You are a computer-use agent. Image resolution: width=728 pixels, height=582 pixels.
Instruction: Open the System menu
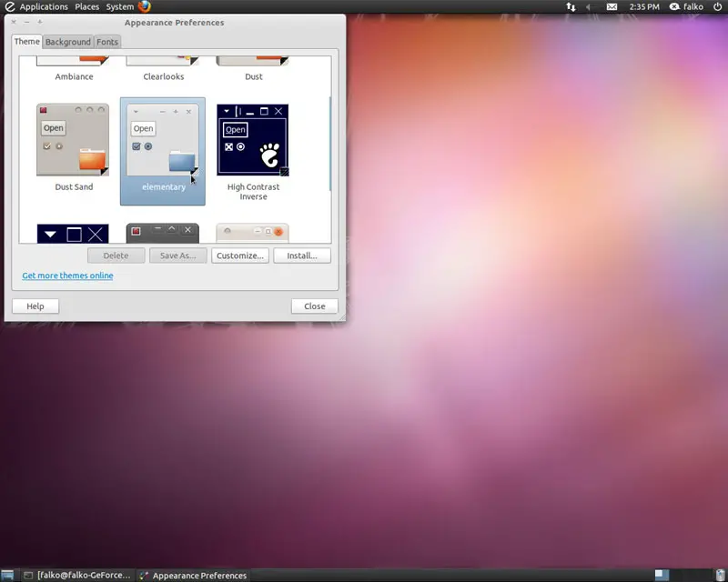tap(120, 7)
